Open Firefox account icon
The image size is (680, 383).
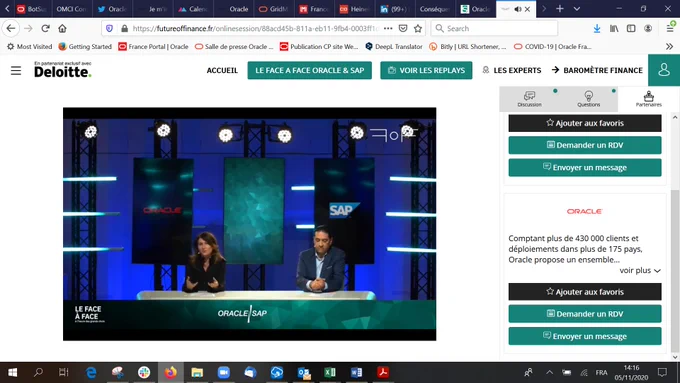tap(648, 28)
